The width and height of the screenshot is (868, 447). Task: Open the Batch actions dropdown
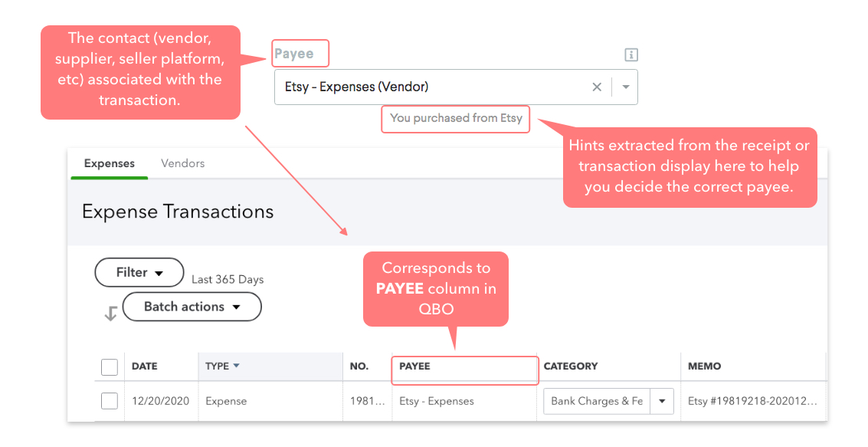(192, 307)
